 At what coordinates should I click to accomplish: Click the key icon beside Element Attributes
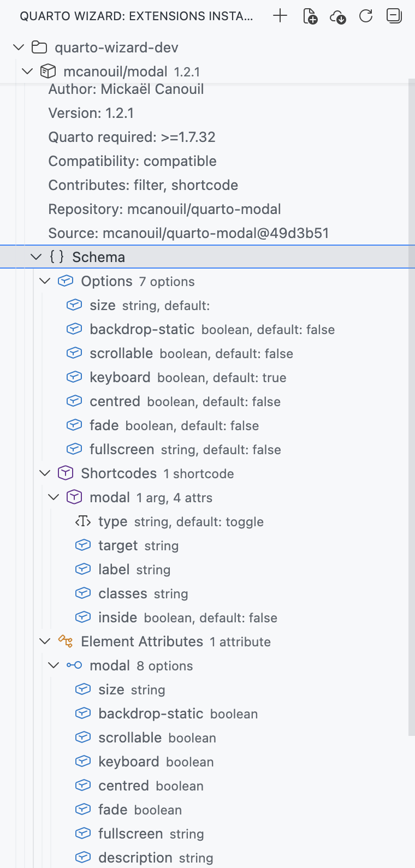pyautogui.click(x=65, y=641)
